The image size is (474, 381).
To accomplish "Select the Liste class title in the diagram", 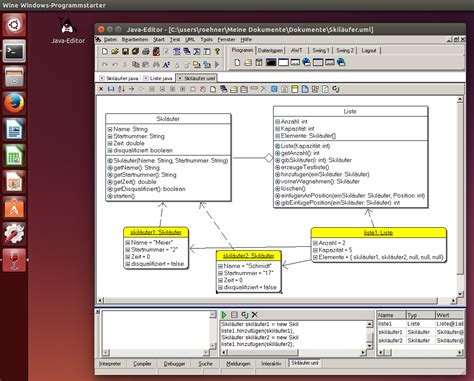I will pos(350,111).
